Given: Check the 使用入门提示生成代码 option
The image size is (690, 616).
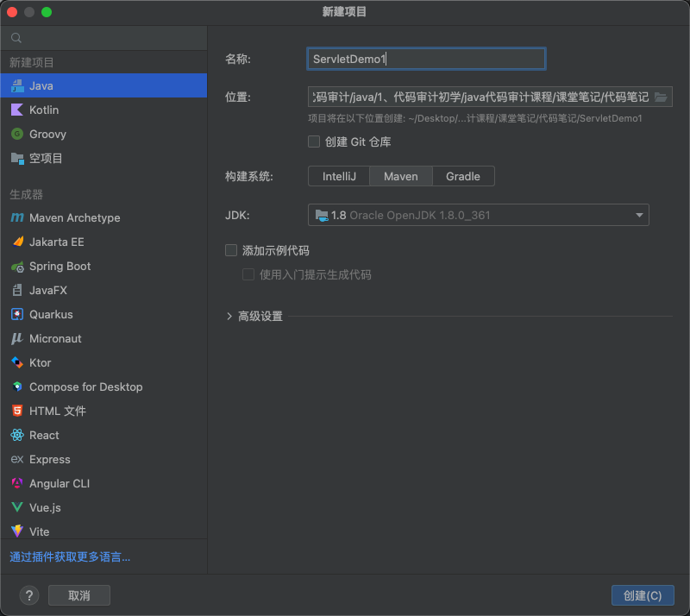Looking at the screenshot, I should click(248, 274).
